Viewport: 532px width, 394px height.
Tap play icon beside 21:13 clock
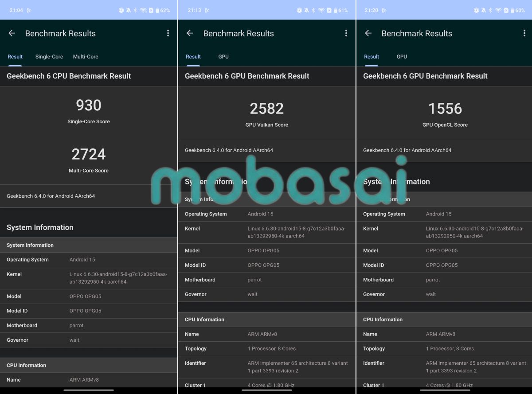(x=207, y=10)
